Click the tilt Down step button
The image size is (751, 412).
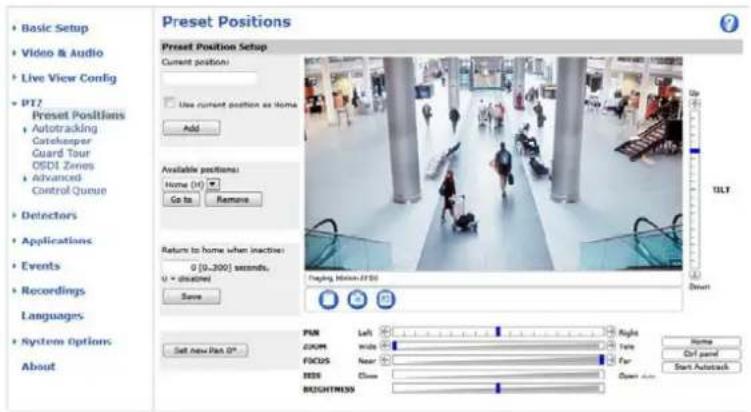(694, 275)
